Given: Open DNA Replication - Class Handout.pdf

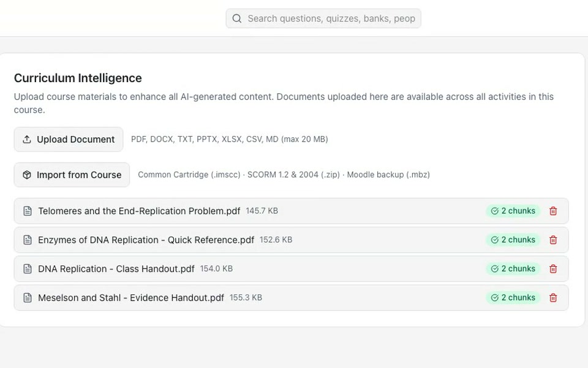Looking at the screenshot, I should [x=116, y=269].
